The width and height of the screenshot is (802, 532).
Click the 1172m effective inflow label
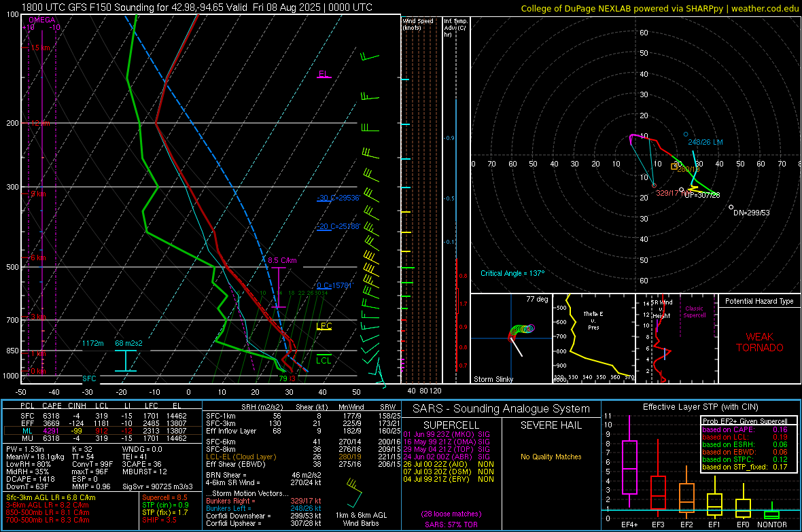coord(93,343)
